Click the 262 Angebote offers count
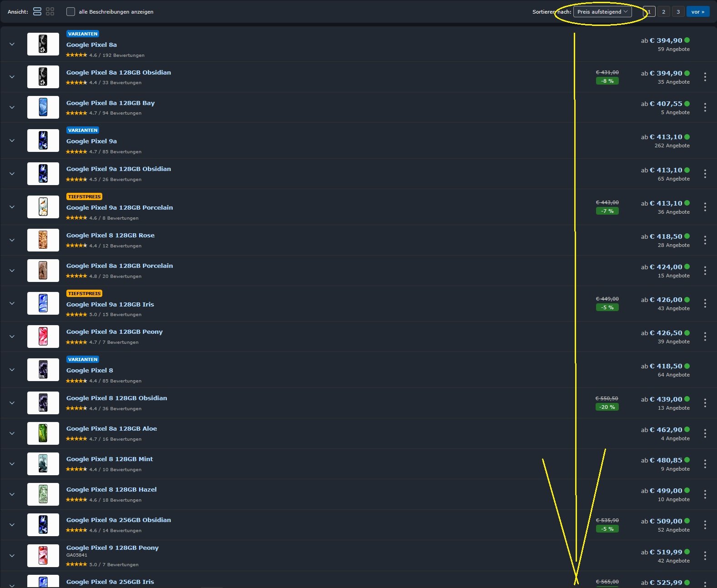The image size is (717, 588). [x=672, y=146]
